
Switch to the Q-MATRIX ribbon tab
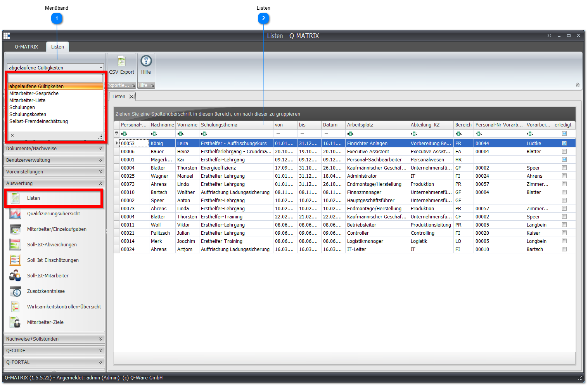[26, 47]
